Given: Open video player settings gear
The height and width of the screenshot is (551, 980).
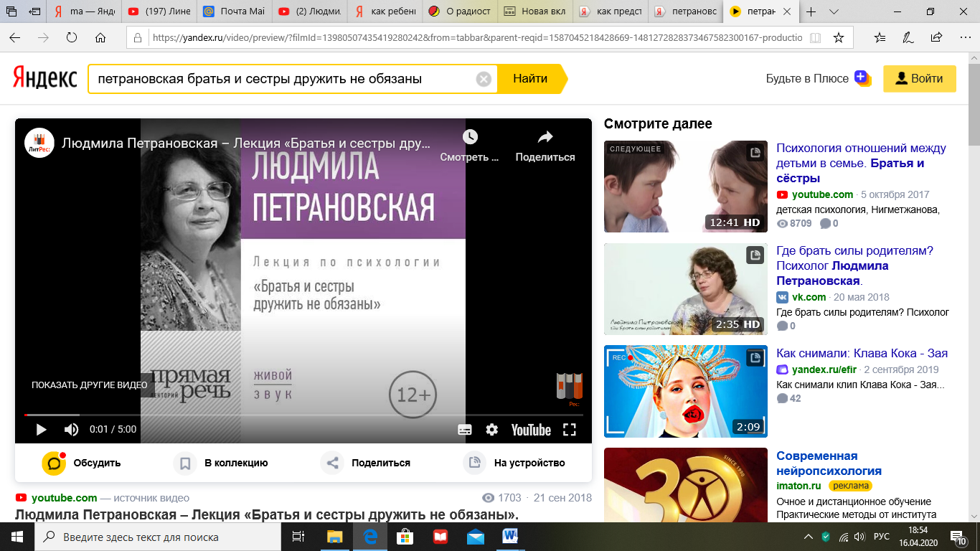Looking at the screenshot, I should tap(491, 430).
